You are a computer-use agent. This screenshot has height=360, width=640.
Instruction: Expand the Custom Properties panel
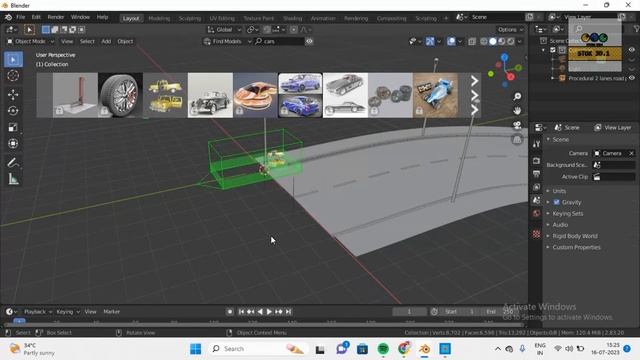tap(576, 247)
